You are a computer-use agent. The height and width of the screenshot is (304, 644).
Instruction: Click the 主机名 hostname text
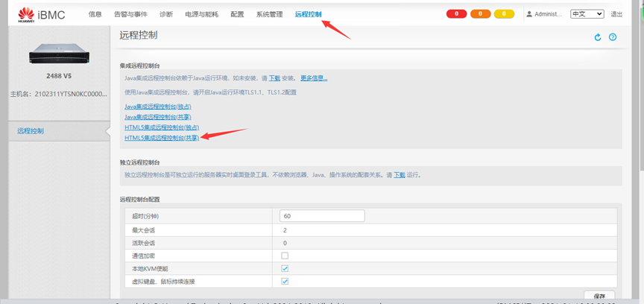point(59,94)
